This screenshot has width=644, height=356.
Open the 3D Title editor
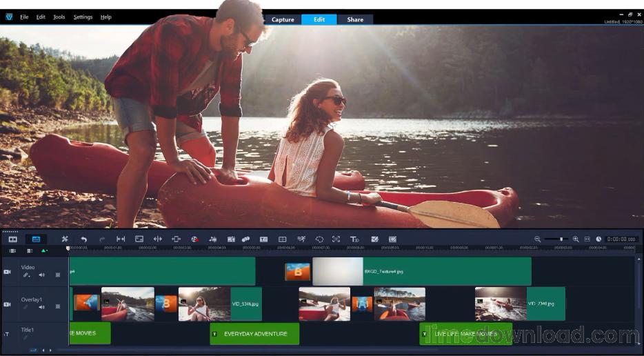[354, 239]
